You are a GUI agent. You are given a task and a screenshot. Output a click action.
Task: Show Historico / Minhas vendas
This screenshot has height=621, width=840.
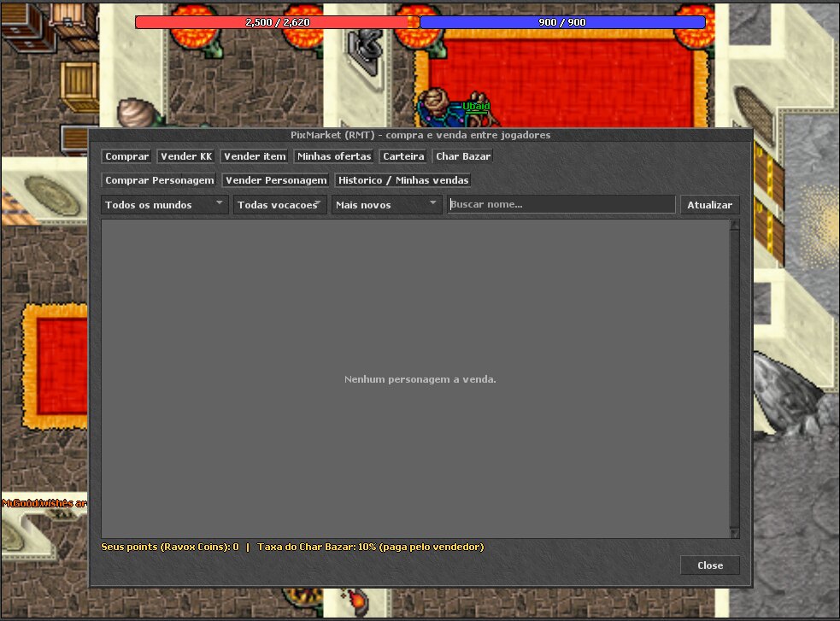(x=402, y=180)
